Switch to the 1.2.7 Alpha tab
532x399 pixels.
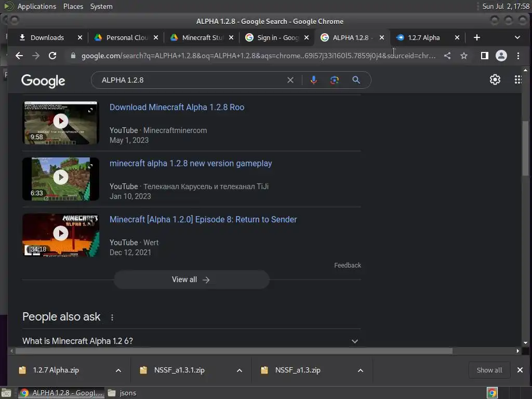click(x=424, y=37)
